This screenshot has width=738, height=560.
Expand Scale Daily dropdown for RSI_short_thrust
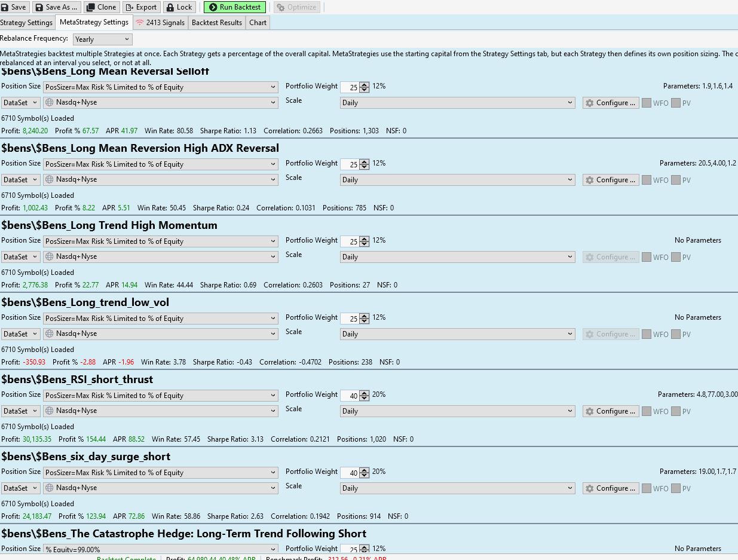point(457,411)
